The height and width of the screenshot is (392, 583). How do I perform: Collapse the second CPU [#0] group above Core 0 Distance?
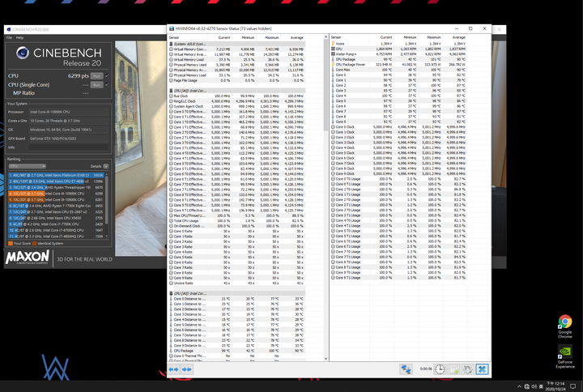tap(237, 293)
